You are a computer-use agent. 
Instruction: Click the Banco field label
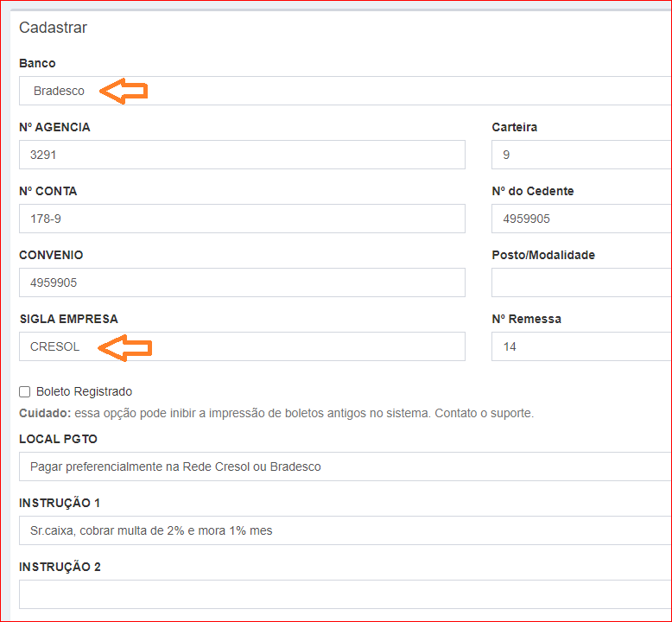(37, 64)
